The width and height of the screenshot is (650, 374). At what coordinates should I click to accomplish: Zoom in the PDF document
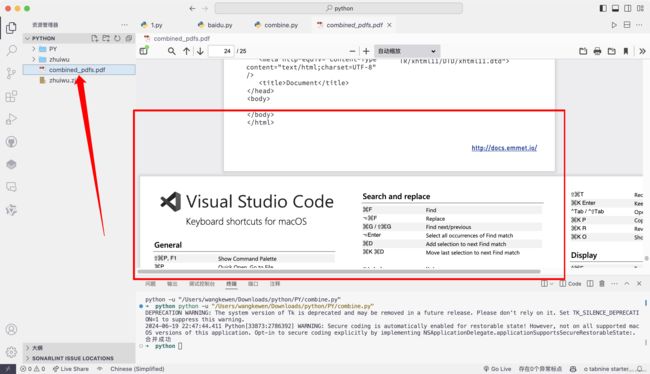coord(366,51)
